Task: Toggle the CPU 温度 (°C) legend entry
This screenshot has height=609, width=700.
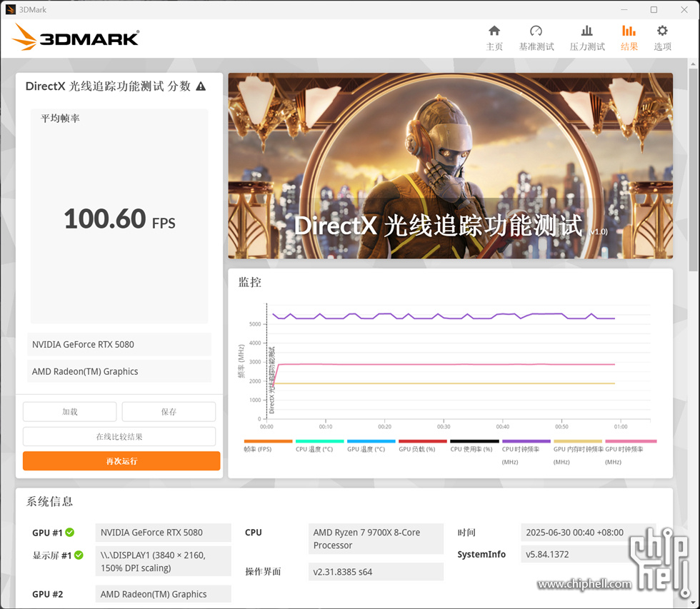Action: (320, 446)
